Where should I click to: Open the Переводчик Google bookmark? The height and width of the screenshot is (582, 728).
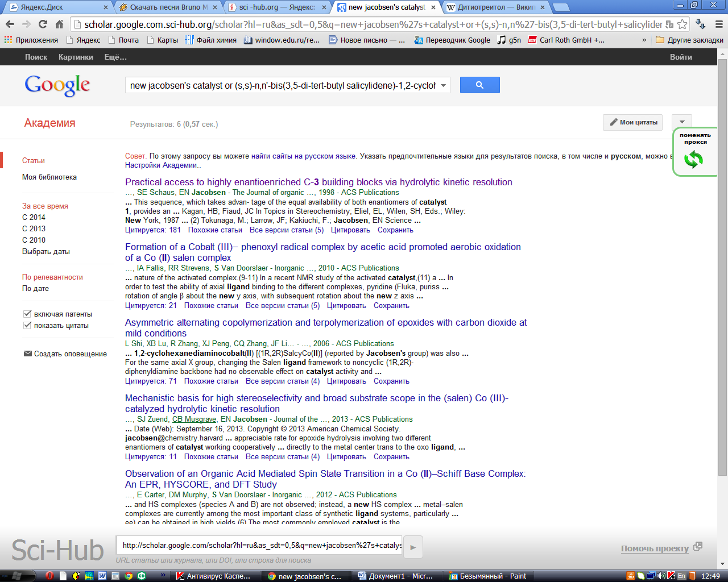(x=452, y=40)
